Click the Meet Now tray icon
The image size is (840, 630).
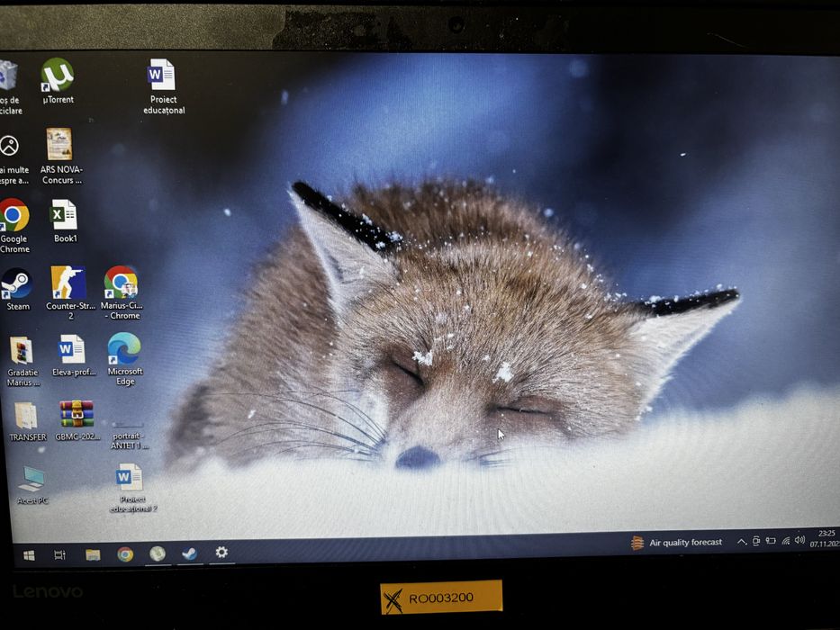click(x=756, y=541)
